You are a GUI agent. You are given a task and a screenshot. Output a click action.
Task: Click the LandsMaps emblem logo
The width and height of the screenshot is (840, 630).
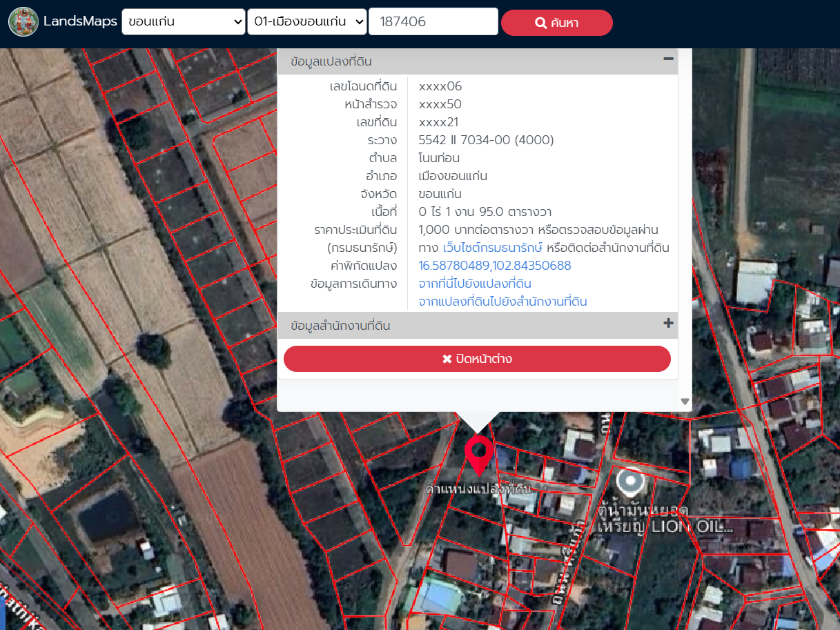click(x=23, y=22)
